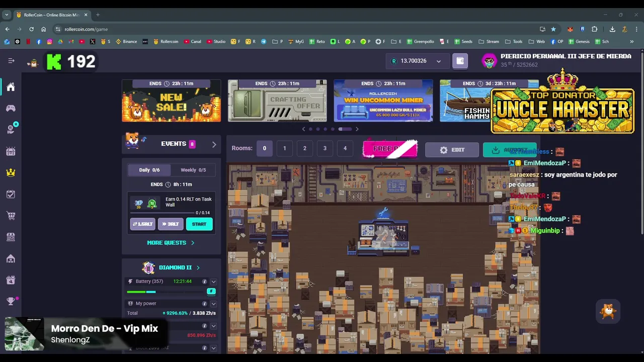Expand the Events panel arrow
This screenshot has height=362, width=644.
click(x=214, y=144)
